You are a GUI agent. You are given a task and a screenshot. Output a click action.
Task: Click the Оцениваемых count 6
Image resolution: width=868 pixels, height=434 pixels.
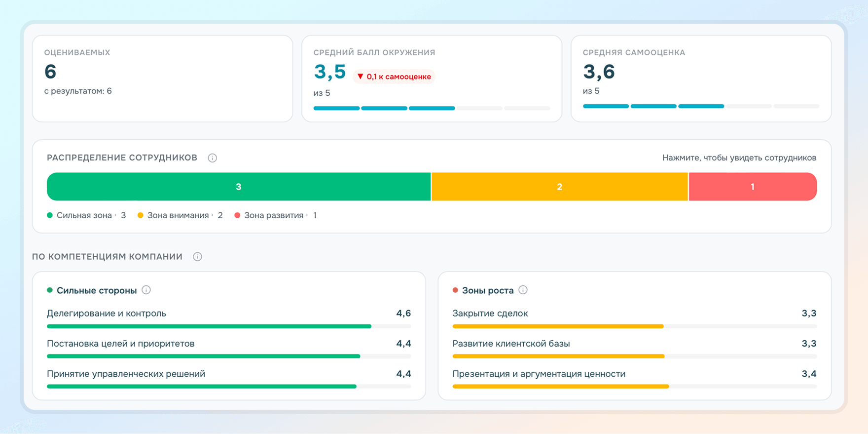pyautogui.click(x=50, y=72)
